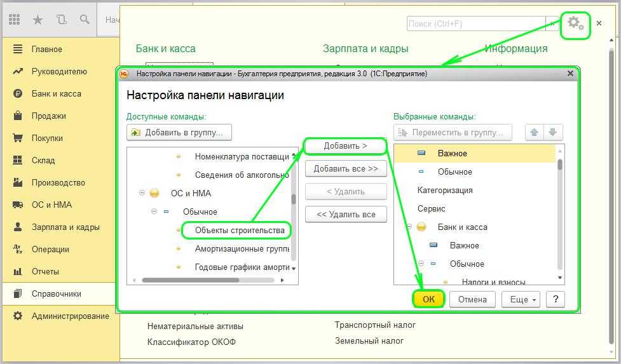Image resolution: width=621 pixels, height=364 pixels.
Task: Click the magnifier search icon in top toolbar
Action: coord(85,20)
